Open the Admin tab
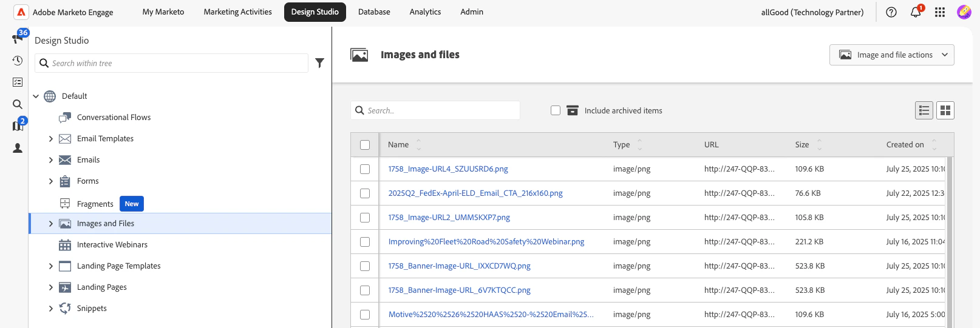Image resolution: width=980 pixels, height=328 pixels. pyautogui.click(x=472, y=12)
